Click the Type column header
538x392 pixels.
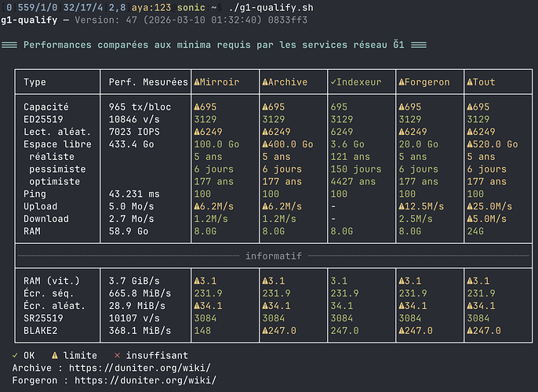pos(35,82)
